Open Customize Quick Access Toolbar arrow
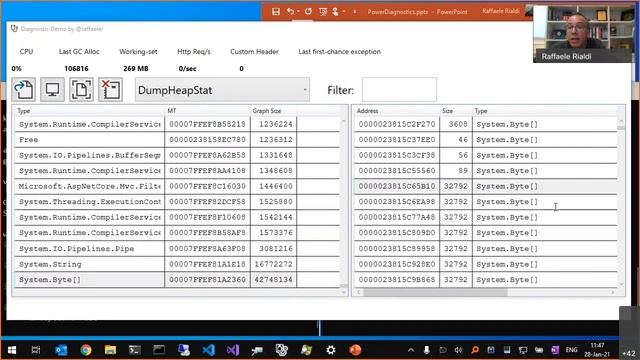This screenshot has height=360, width=640. 354,11
